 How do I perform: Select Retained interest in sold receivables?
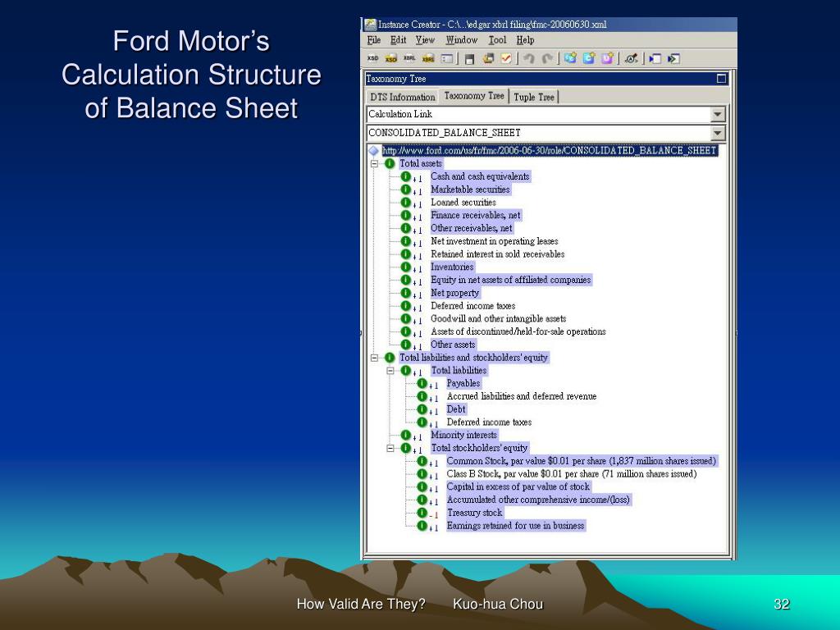(x=498, y=254)
